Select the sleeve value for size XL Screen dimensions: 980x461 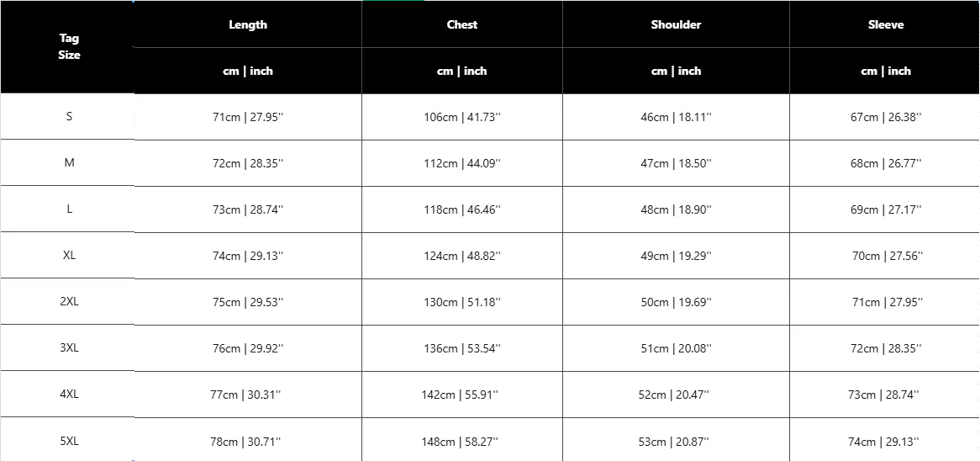888,256
